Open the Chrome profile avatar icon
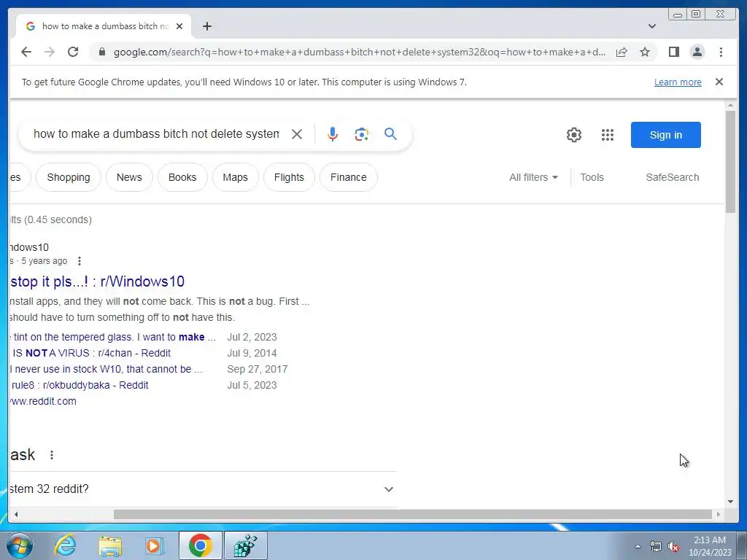This screenshot has width=747, height=560. click(697, 52)
